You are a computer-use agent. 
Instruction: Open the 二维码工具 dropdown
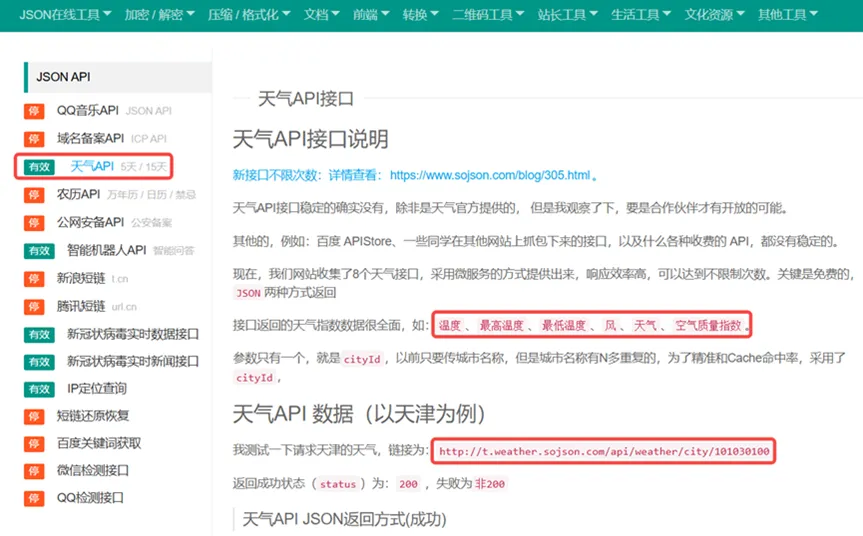[x=488, y=14]
